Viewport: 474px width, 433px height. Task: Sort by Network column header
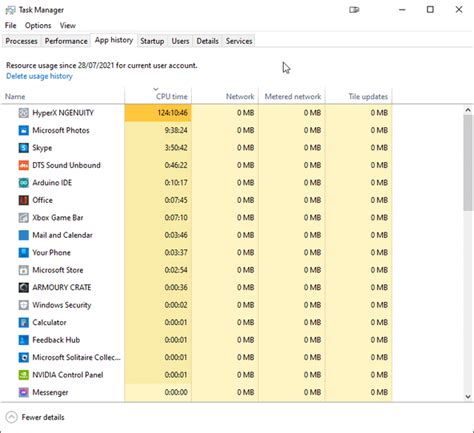(225, 96)
